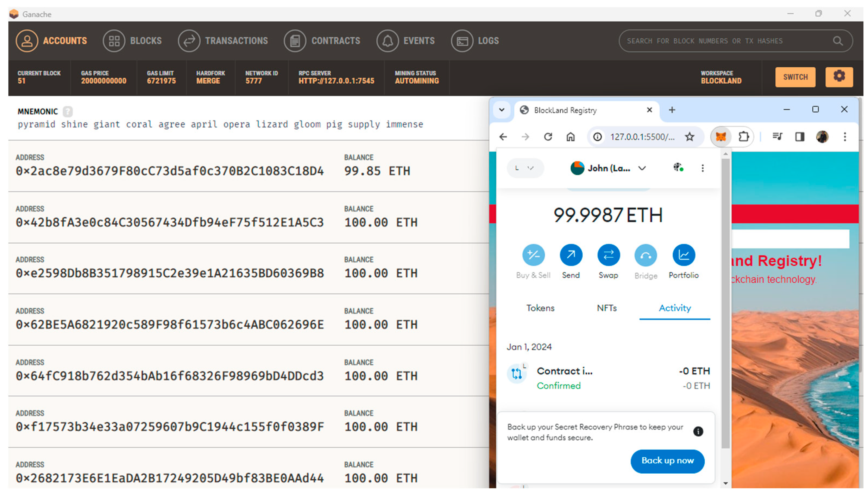Click the Back up now button
The height and width of the screenshot is (495, 868).
click(x=667, y=461)
